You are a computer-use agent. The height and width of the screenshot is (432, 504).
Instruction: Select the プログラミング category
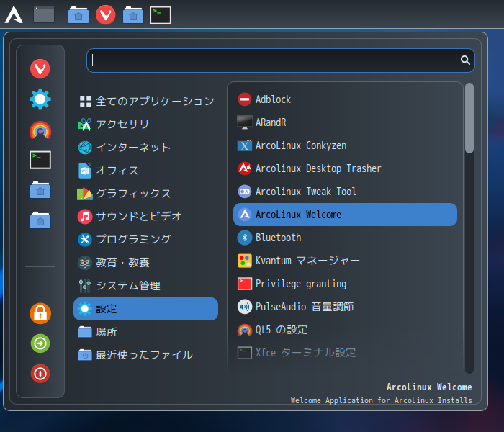(x=145, y=240)
